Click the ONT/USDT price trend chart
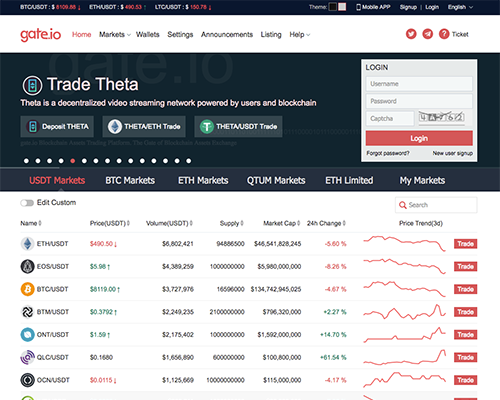Image resolution: width=500 pixels, height=400 pixels. pyautogui.click(x=404, y=334)
